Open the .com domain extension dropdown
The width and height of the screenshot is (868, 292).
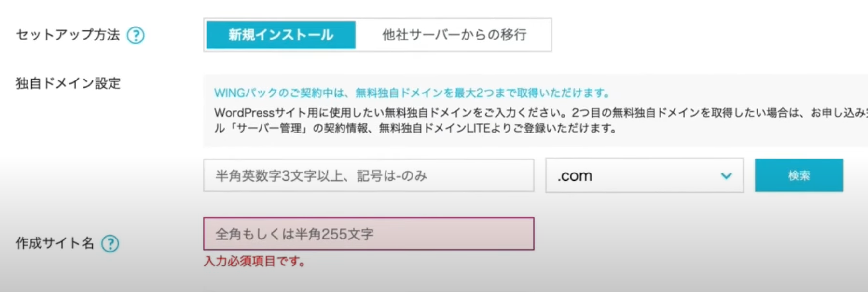pos(645,176)
